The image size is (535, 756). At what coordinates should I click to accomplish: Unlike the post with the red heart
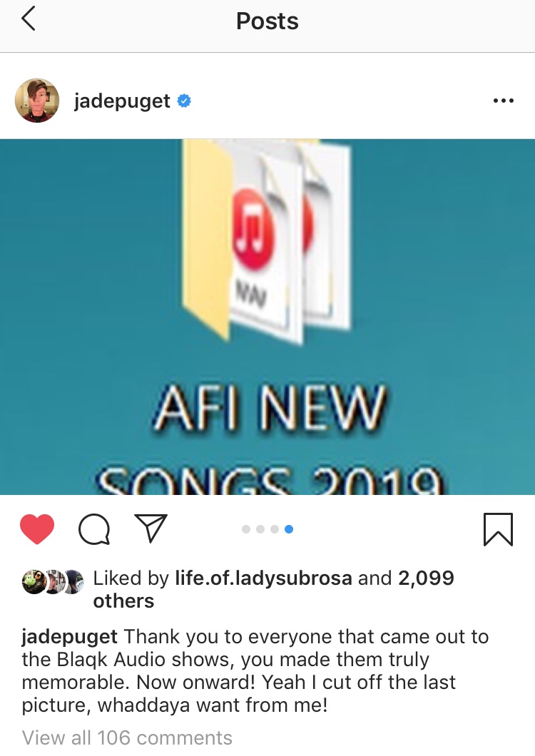[37, 529]
